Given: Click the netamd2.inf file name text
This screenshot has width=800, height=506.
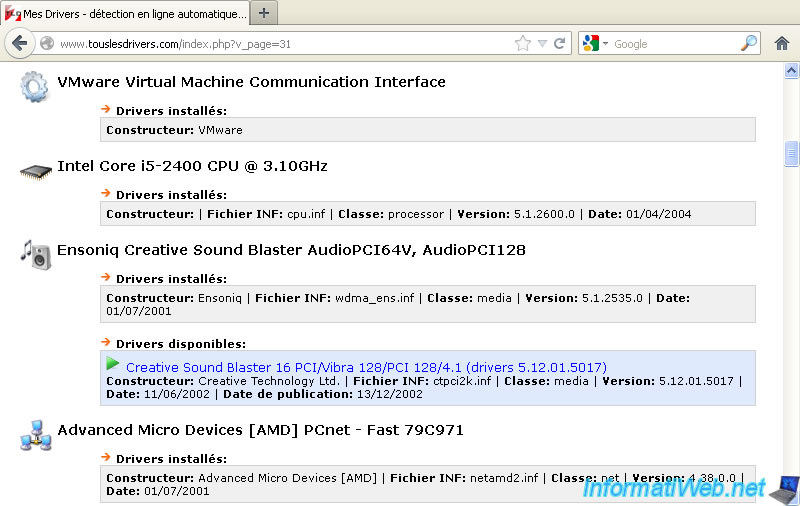Looking at the screenshot, I should pos(504,478).
